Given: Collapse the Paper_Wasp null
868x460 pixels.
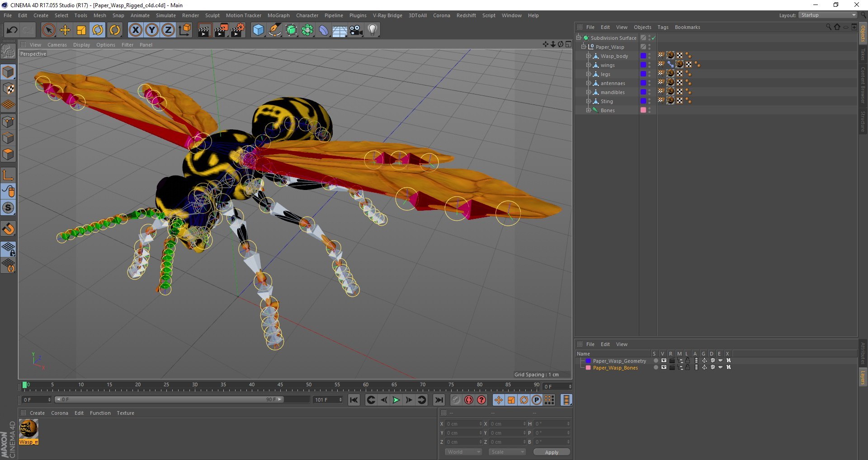Looking at the screenshot, I should 583,47.
